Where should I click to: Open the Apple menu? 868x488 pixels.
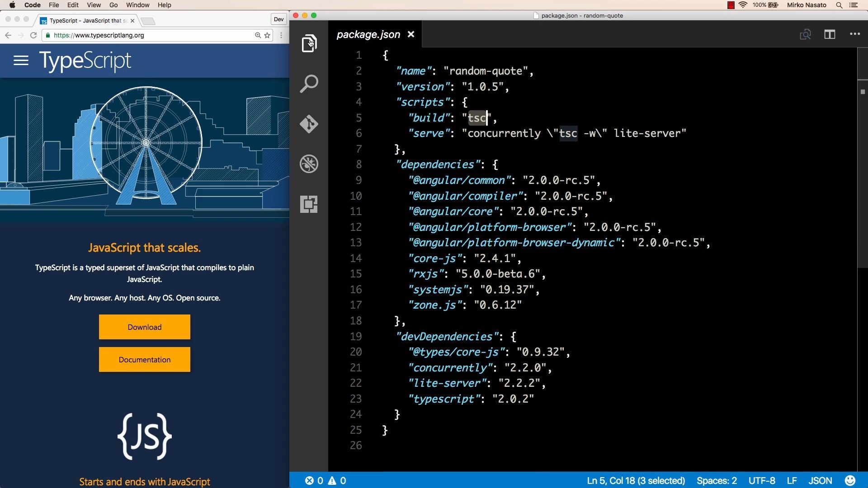(x=12, y=5)
